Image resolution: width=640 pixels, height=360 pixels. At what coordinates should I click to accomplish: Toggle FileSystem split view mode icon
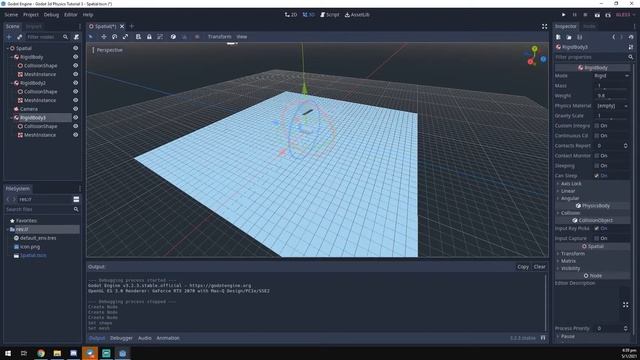[x=76, y=199]
